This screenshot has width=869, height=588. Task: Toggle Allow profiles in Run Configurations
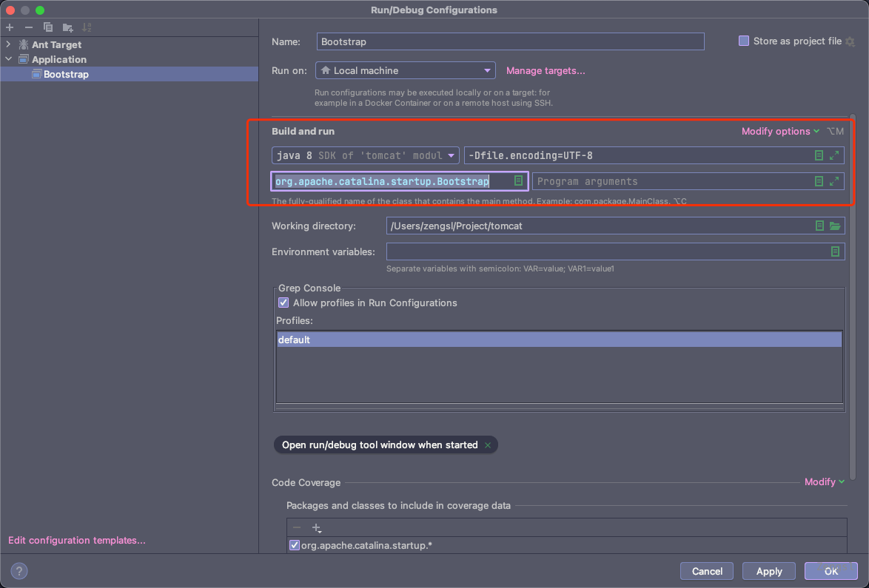tap(283, 303)
